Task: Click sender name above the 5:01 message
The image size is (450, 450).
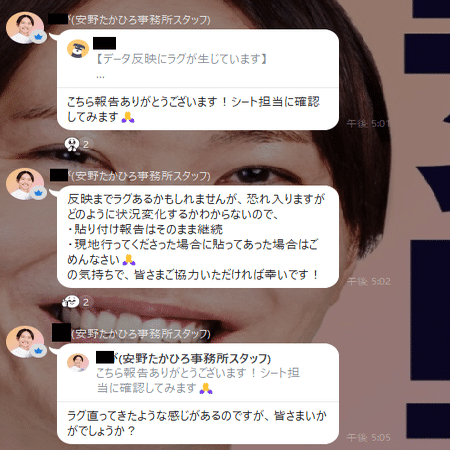Action: (129, 20)
